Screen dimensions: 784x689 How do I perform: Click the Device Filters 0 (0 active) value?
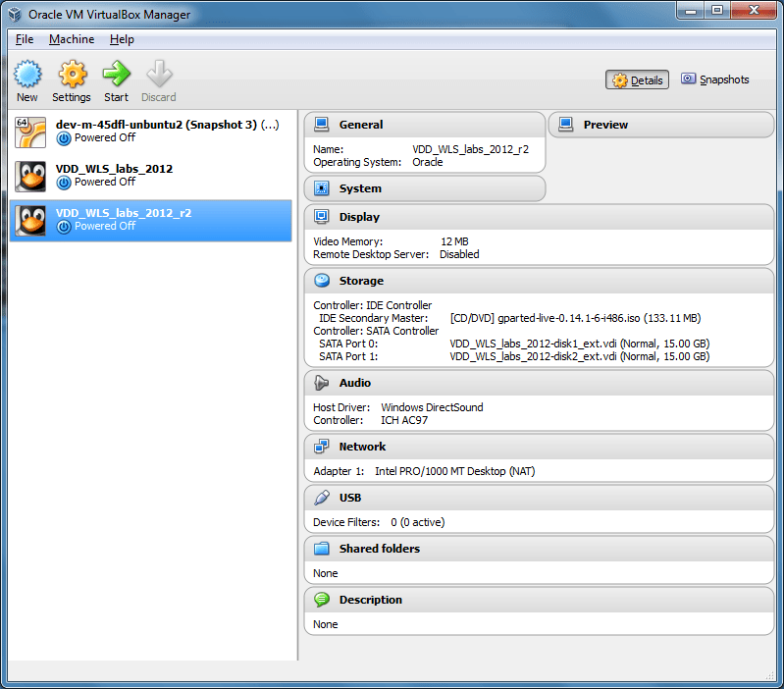[417, 522]
